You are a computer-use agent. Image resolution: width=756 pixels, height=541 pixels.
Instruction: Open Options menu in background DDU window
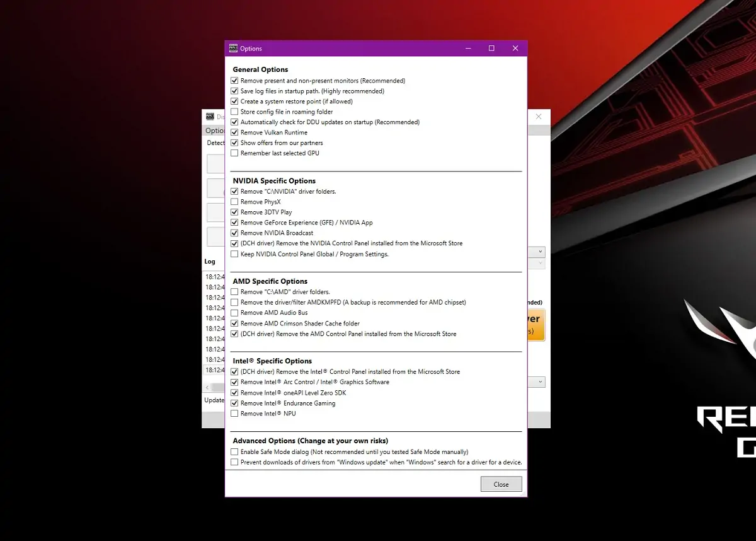[214, 131]
